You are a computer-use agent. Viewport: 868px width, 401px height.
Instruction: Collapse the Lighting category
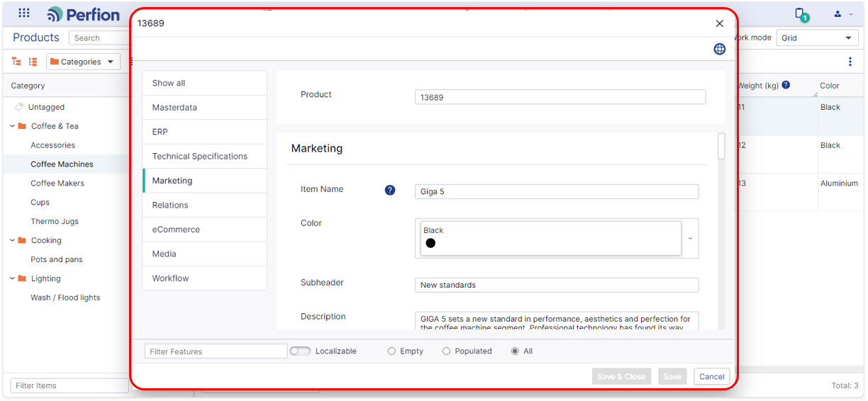tap(12, 278)
